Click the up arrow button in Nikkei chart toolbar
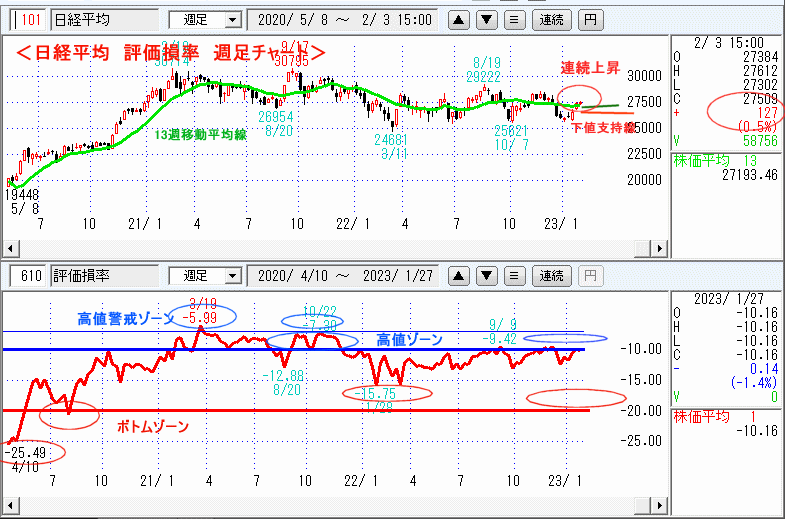 459,20
